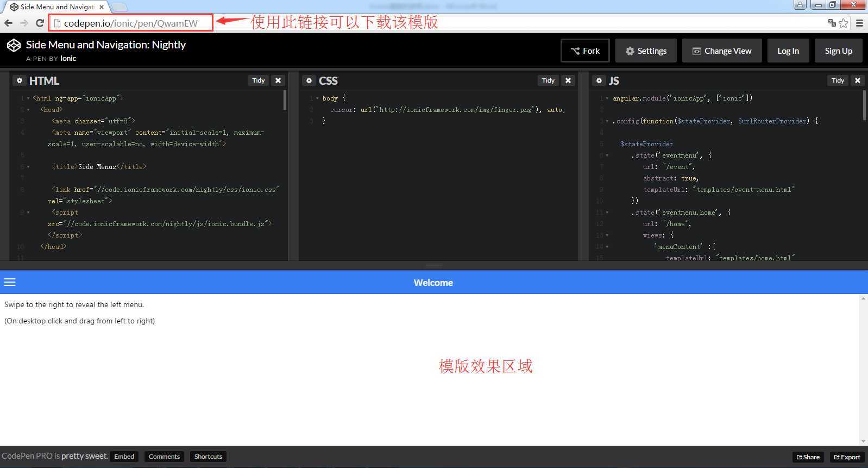Close the JS editor panel
Viewport: 868px width, 468px height.
858,80
